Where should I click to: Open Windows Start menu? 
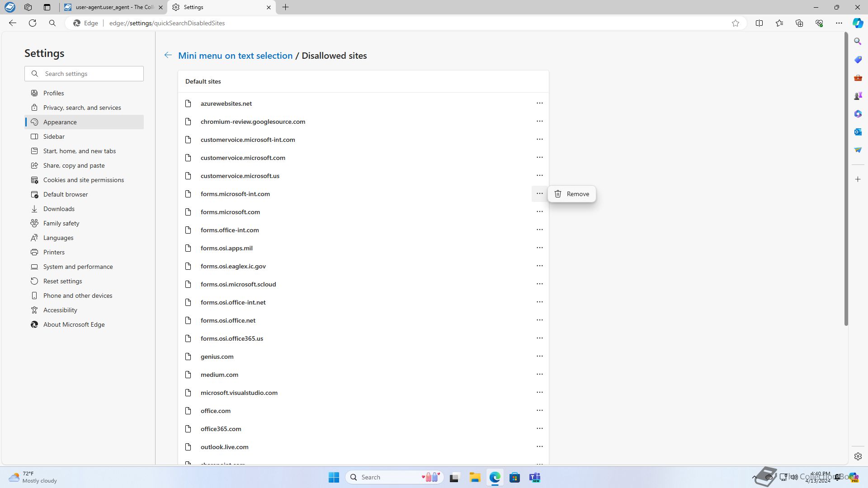pos(334,477)
